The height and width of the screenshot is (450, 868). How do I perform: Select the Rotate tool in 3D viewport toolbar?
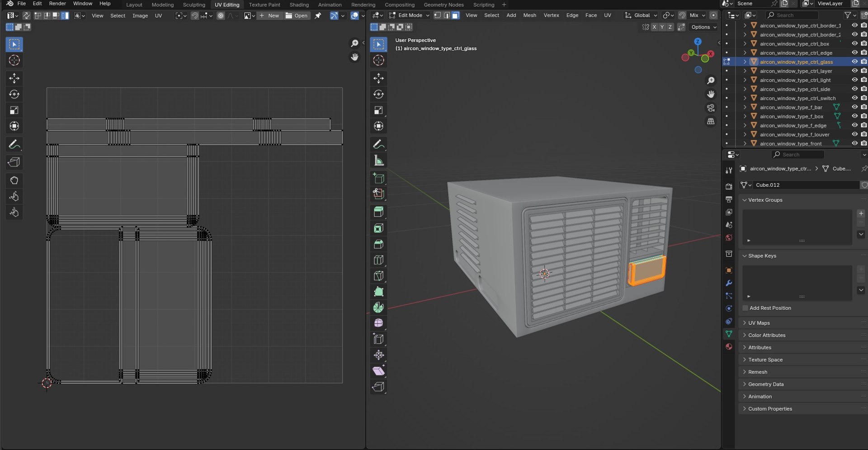coord(378,94)
